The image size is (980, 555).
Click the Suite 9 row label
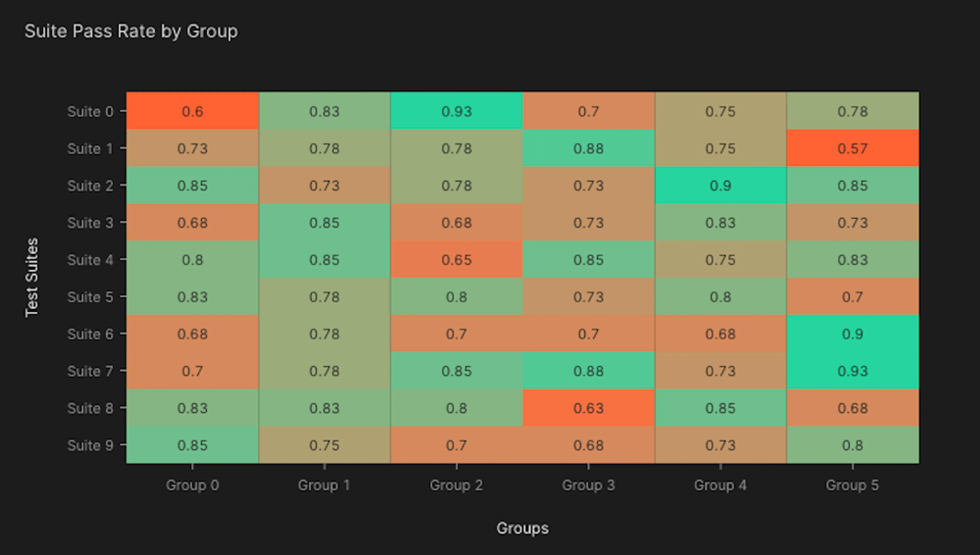[90, 445]
